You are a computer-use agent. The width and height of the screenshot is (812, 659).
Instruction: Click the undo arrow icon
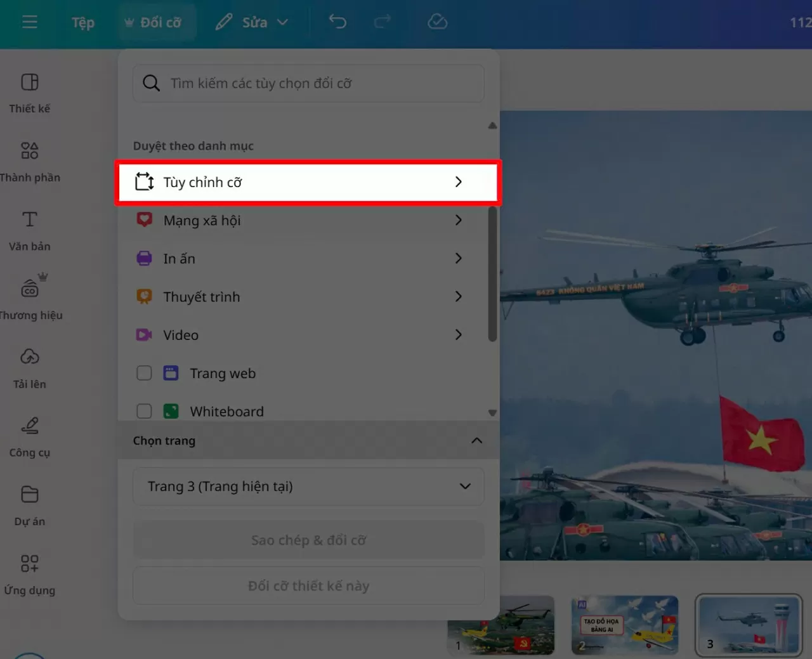pos(337,21)
